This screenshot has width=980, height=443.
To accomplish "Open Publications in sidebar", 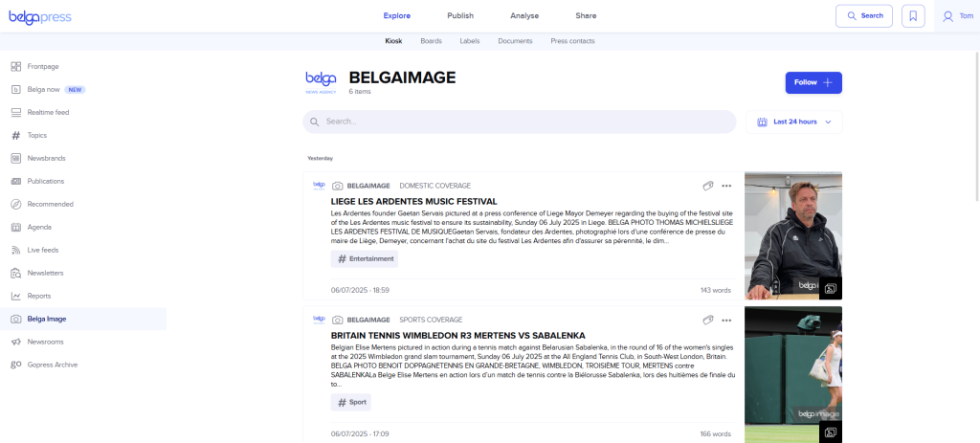I will click(x=46, y=181).
